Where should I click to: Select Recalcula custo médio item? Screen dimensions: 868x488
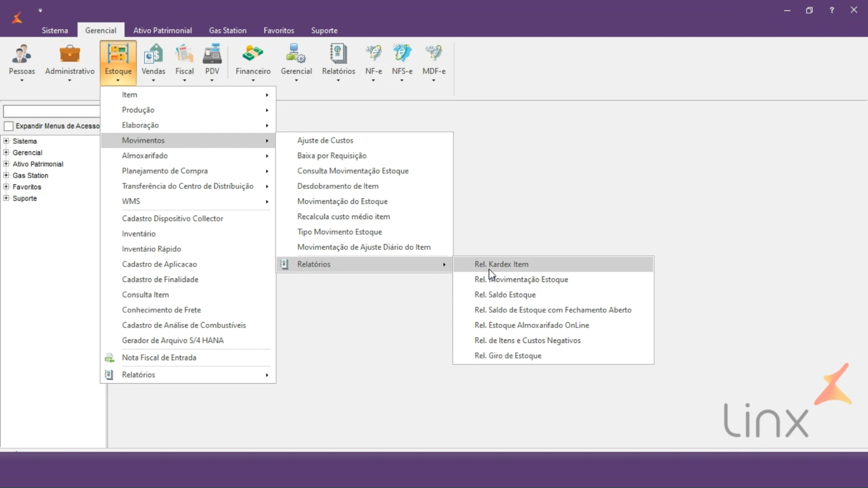tap(364, 217)
